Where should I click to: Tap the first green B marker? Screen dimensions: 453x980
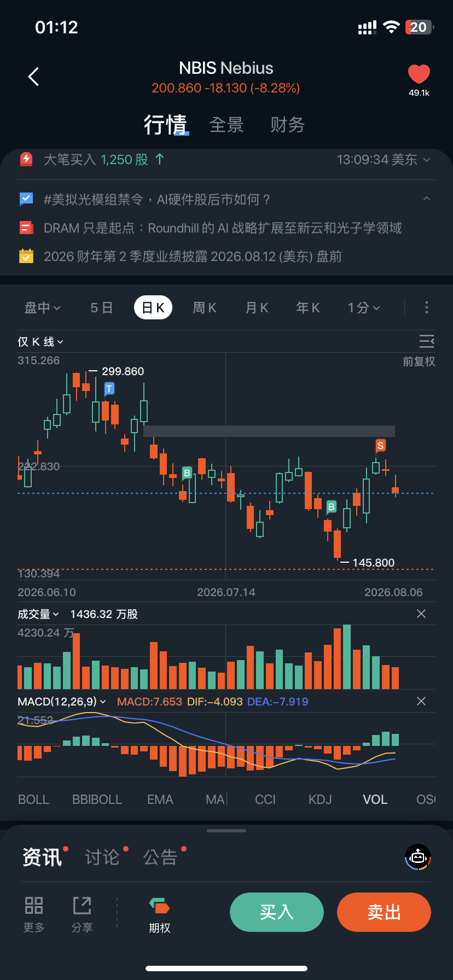coord(187,473)
